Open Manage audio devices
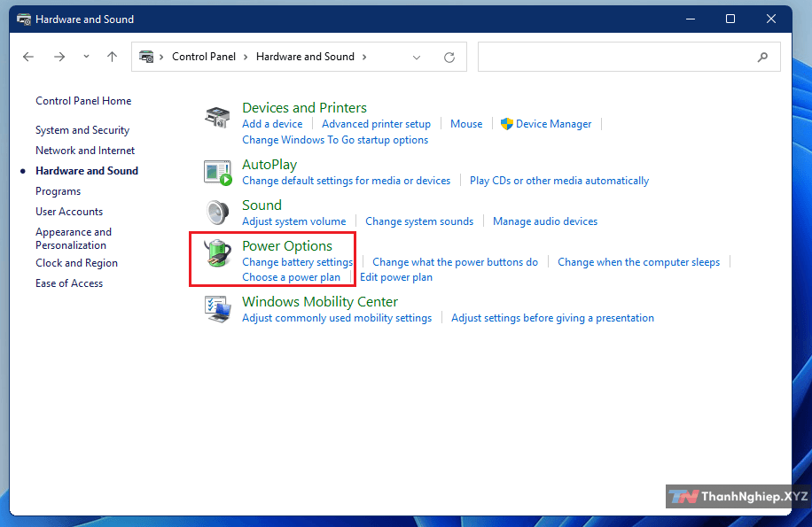This screenshot has width=812, height=527. click(545, 221)
